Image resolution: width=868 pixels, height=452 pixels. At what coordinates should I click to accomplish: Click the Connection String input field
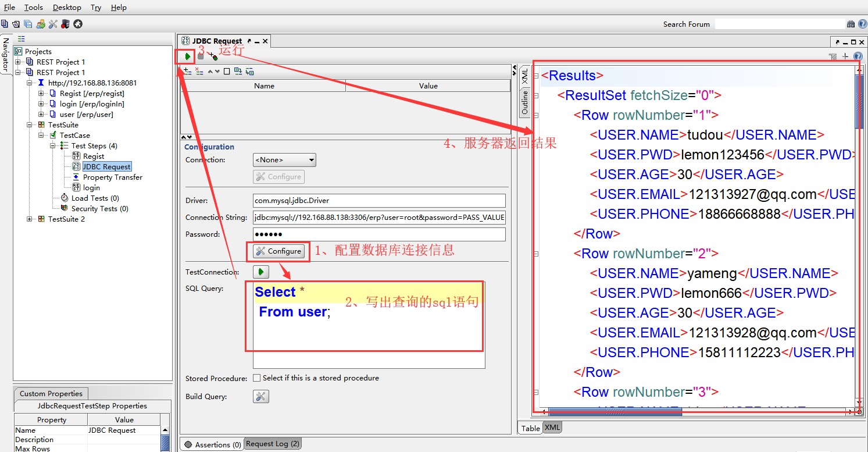(379, 218)
